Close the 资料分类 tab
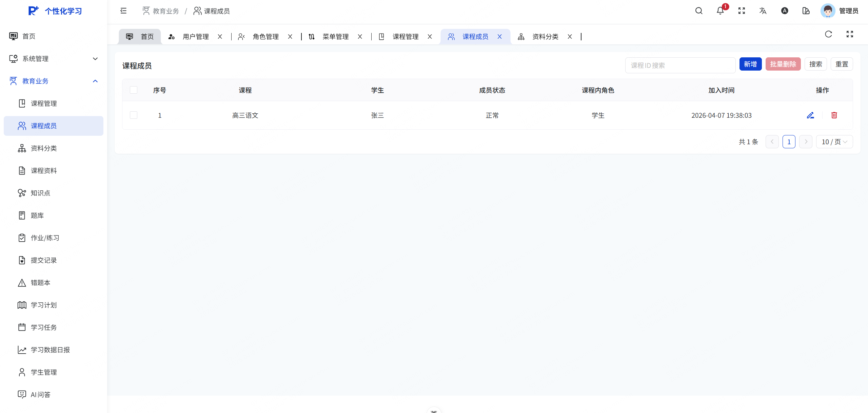 point(570,37)
